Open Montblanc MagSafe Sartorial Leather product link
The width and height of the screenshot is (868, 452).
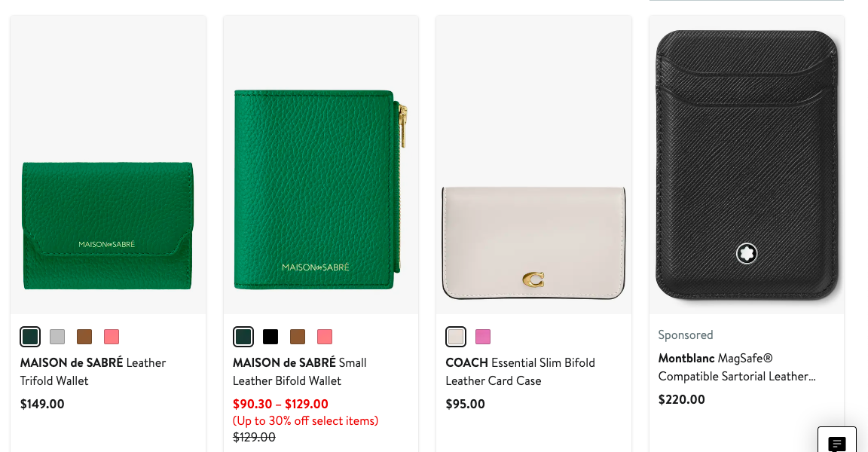(736, 367)
